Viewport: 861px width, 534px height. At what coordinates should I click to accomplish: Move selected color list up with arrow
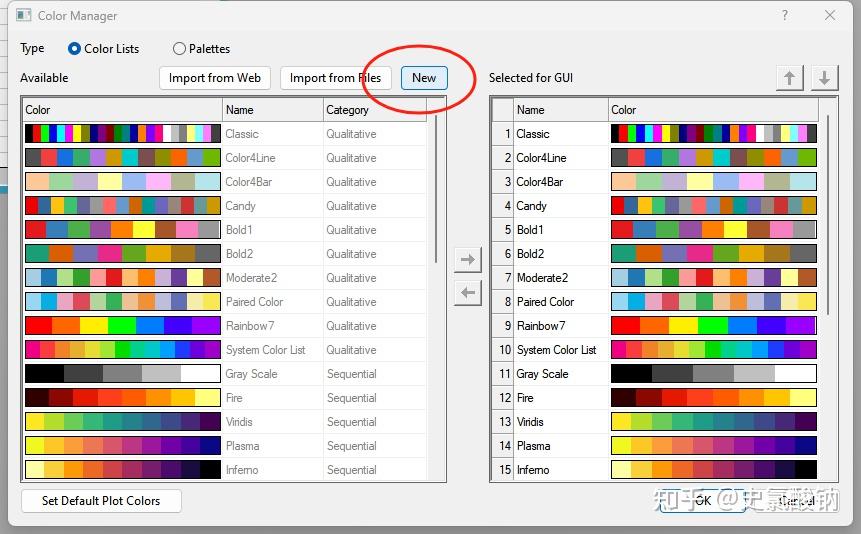790,77
